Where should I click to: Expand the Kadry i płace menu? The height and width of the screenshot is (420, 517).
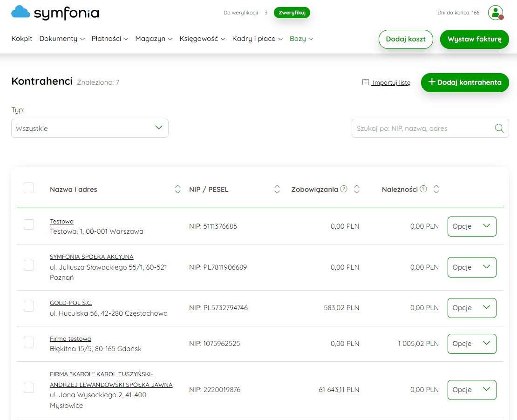(x=257, y=39)
